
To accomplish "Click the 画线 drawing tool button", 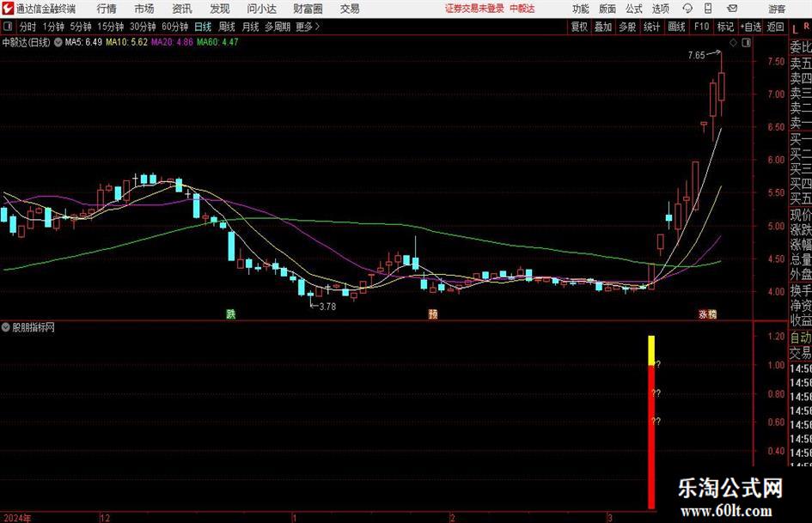I will point(676,27).
